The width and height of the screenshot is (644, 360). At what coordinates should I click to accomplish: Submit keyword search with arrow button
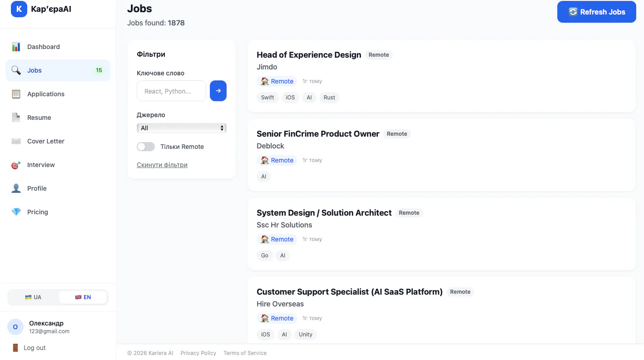218,91
